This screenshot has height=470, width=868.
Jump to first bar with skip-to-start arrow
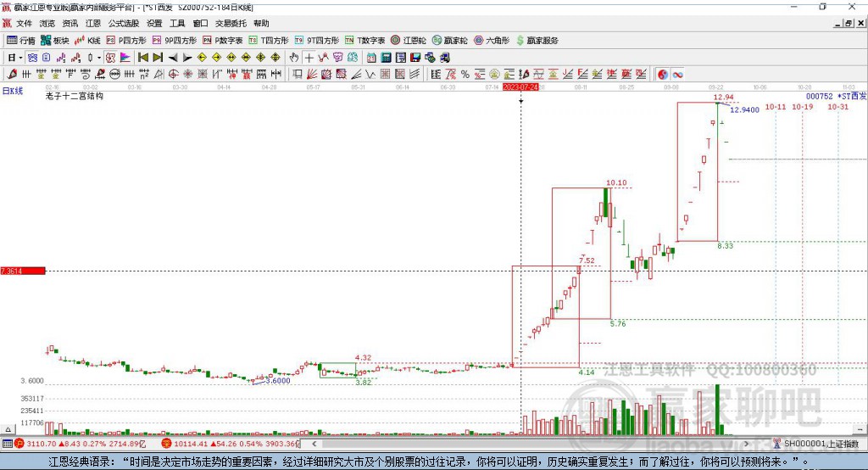pyautogui.click(x=143, y=58)
